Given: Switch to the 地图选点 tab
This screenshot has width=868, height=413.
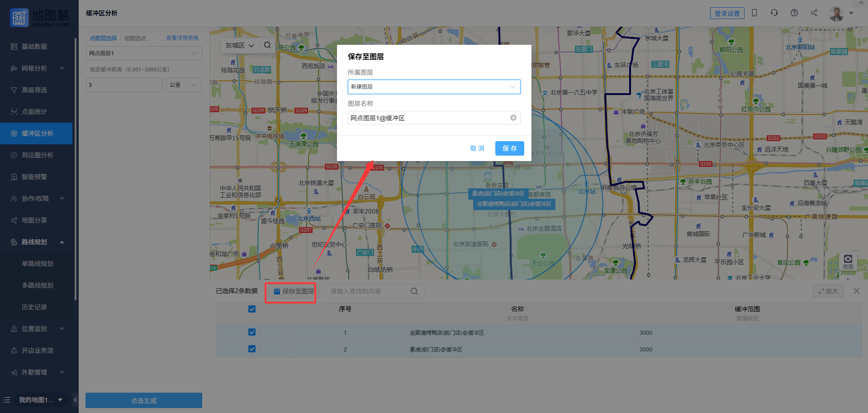Looking at the screenshot, I should point(135,38).
